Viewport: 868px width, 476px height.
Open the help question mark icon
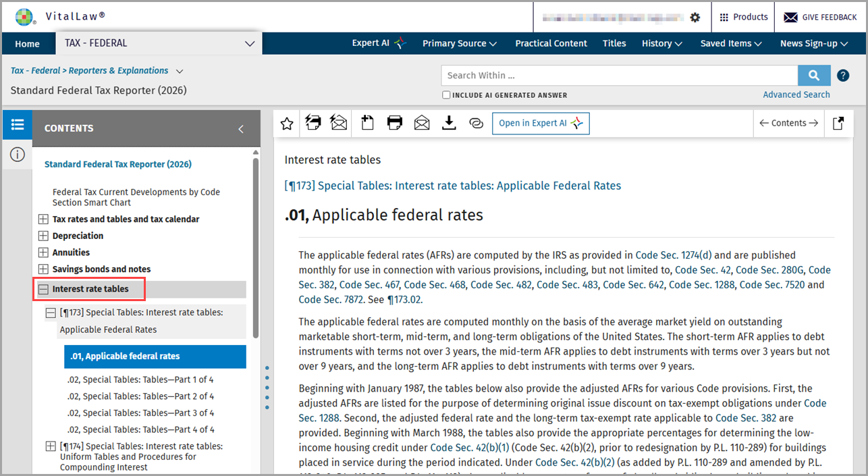[x=843, y=76]
